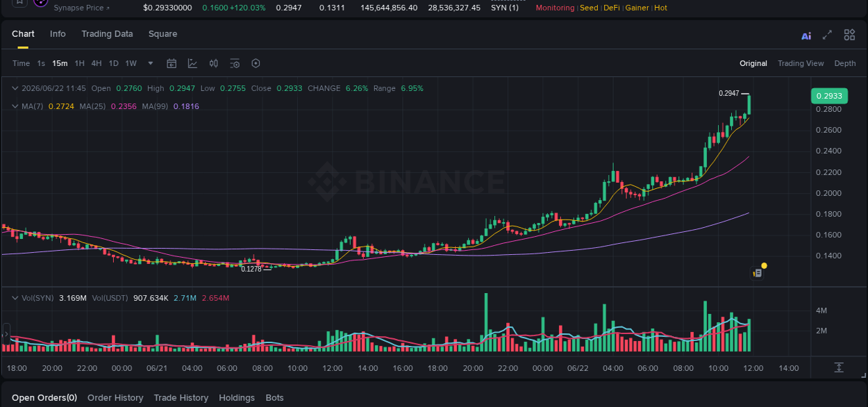
Task: Click the Seed tag
Action: pyautogui.click(x=589, y=8)
